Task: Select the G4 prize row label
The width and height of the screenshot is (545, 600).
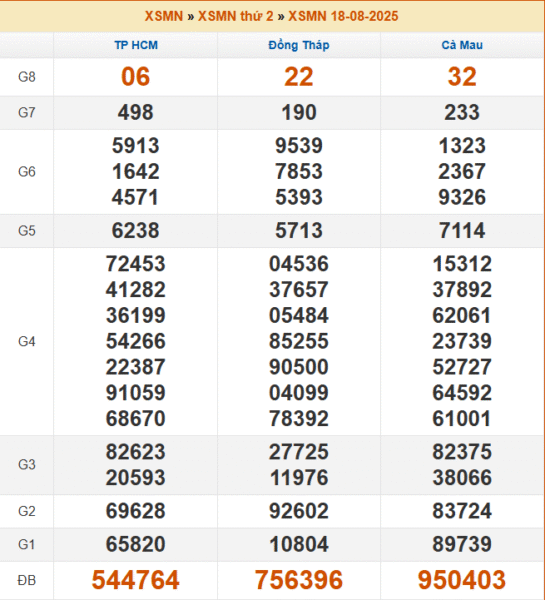Action: click(x=27, y=341)
